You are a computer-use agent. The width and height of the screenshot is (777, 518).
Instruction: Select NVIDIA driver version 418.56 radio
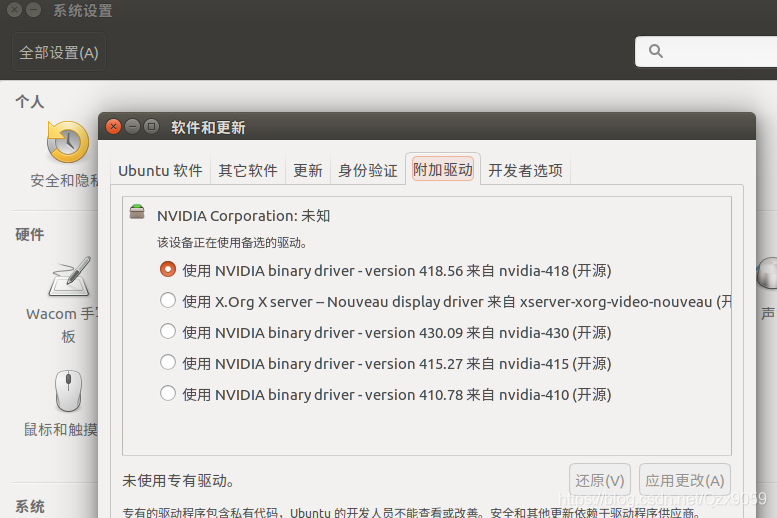(168, 269)
